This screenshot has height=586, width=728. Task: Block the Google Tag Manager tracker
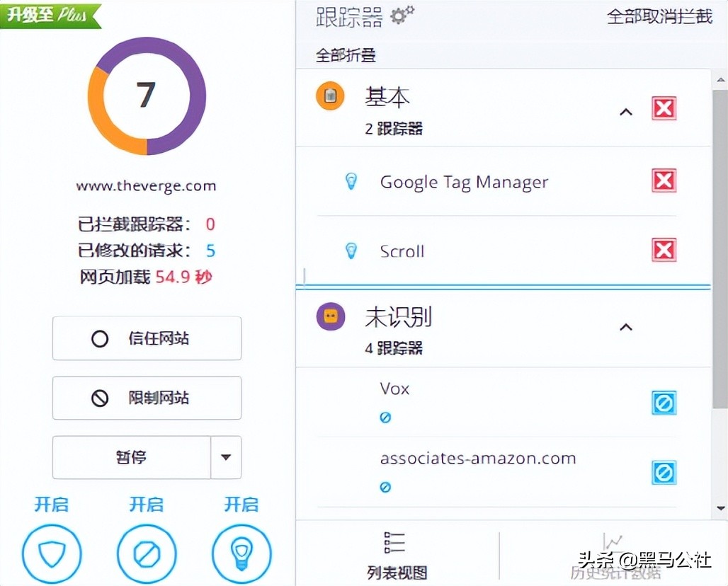(664, 180)
